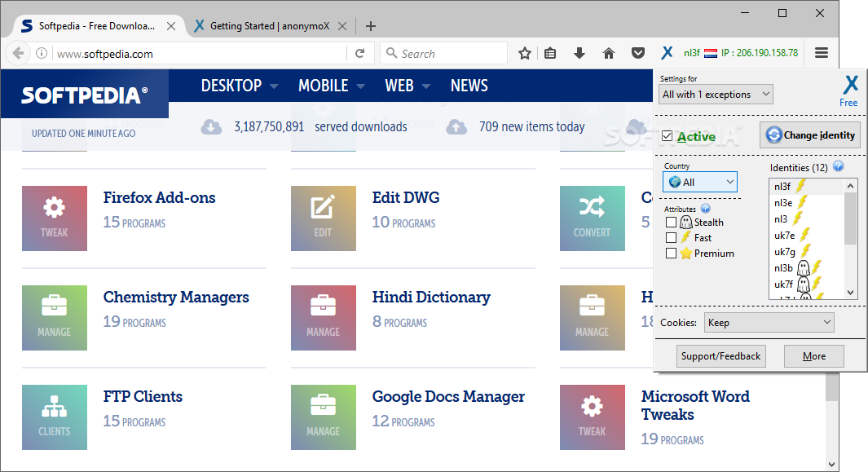The image size is (868, 472).
Task: Select identity uk7e in the list
Action: click(x=806, y=236)
